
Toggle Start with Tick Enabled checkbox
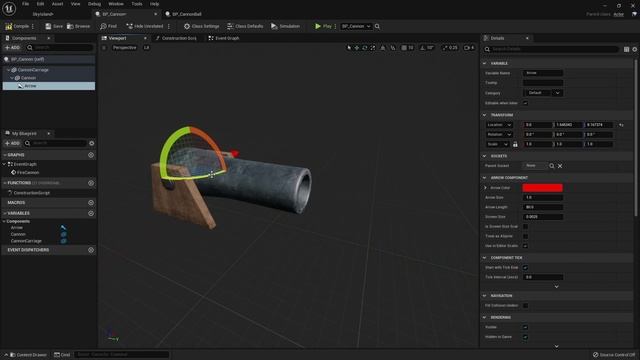coord(525,268)
